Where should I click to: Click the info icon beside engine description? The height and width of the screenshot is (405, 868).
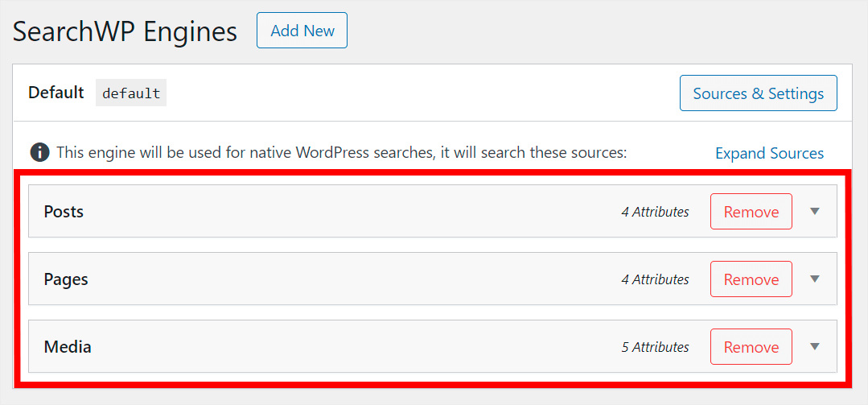pyautogui.click(x=40, y=152)
